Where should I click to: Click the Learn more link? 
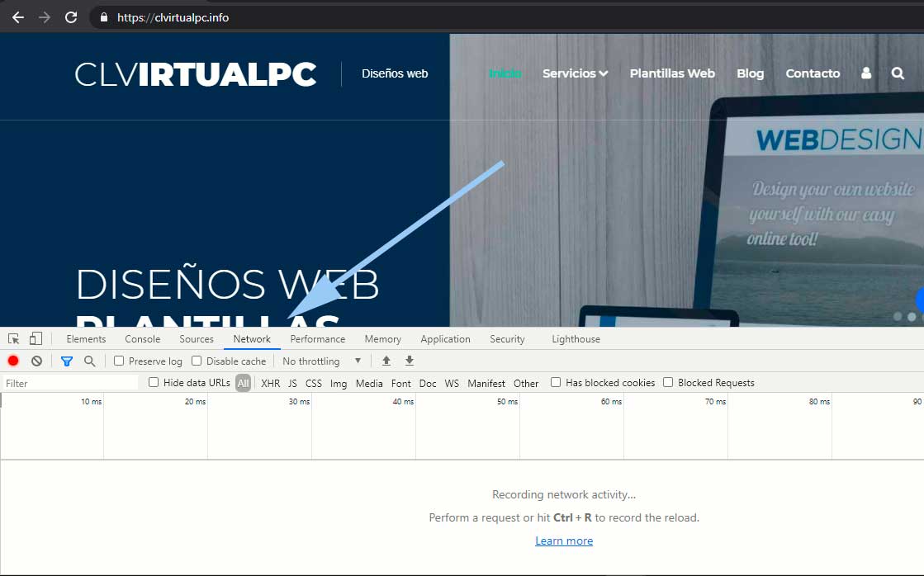click(x=564, y=541)
